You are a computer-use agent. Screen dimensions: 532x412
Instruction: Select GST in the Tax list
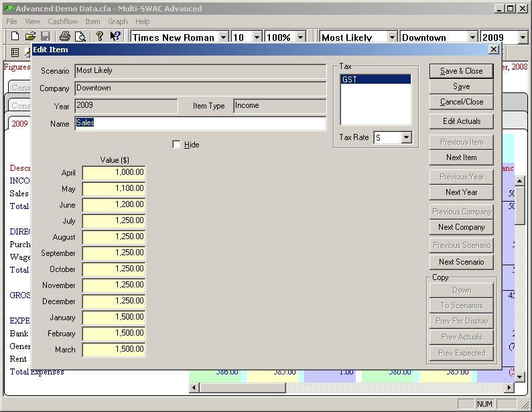pos(375,79)
